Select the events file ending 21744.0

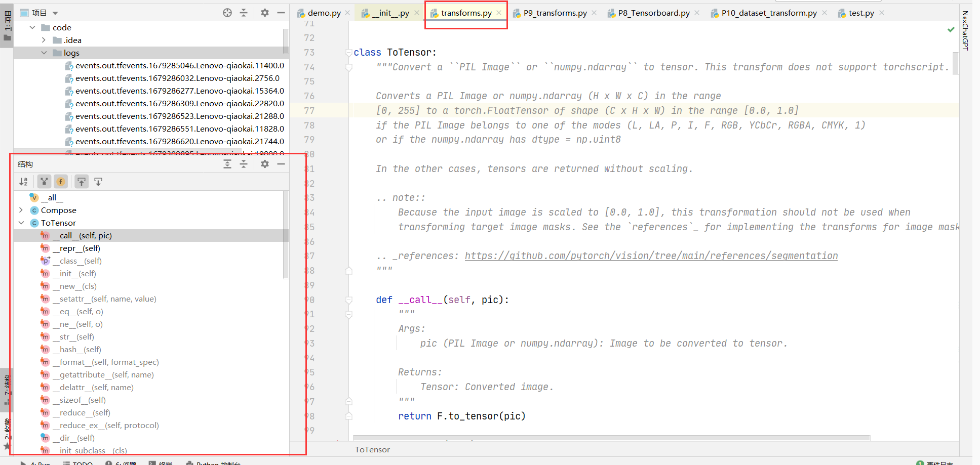(175, 141)
